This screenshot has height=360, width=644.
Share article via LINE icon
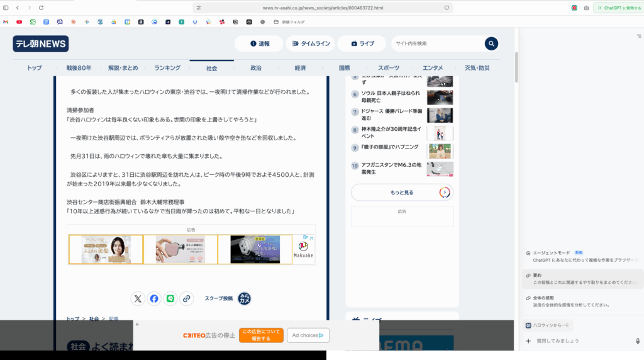point(170,299)
